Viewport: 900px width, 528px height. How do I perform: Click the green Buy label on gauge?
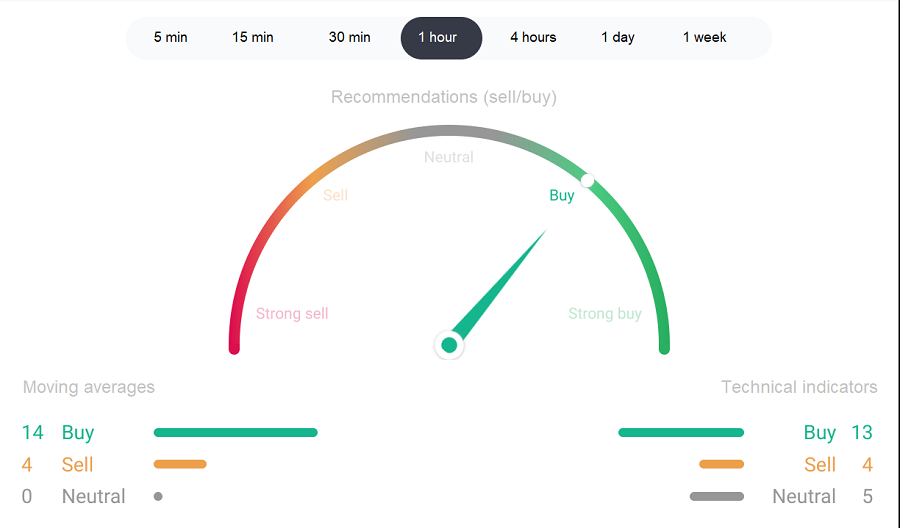coord(562,195)
